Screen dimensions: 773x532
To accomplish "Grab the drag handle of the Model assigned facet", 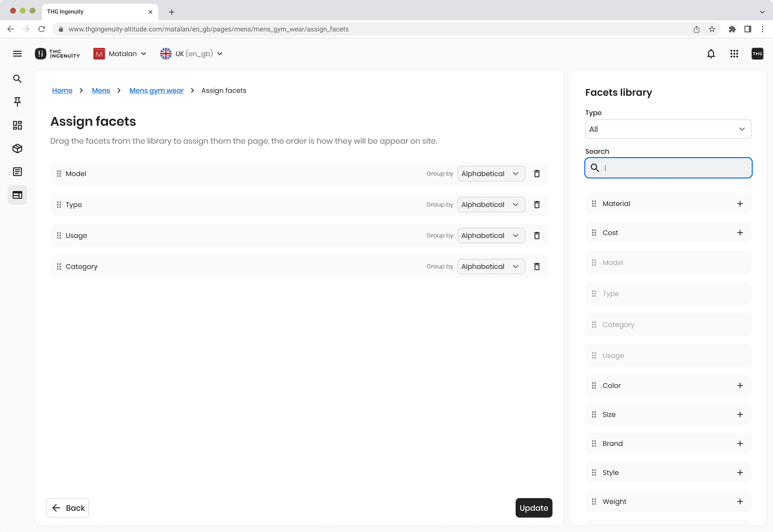I will pyautogui.click(x=59, y=174).
